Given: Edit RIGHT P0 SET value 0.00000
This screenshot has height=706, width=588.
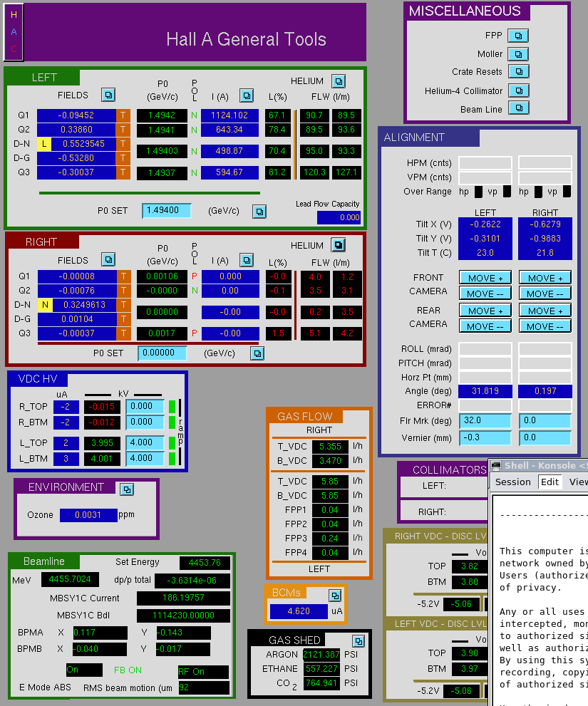Looking at the screenshot, I should coord(163,353).
